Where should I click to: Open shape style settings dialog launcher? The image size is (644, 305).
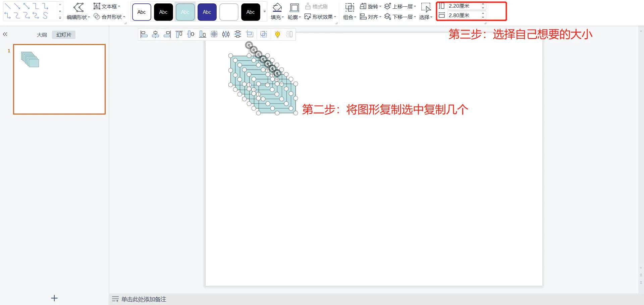pos(336,23)
